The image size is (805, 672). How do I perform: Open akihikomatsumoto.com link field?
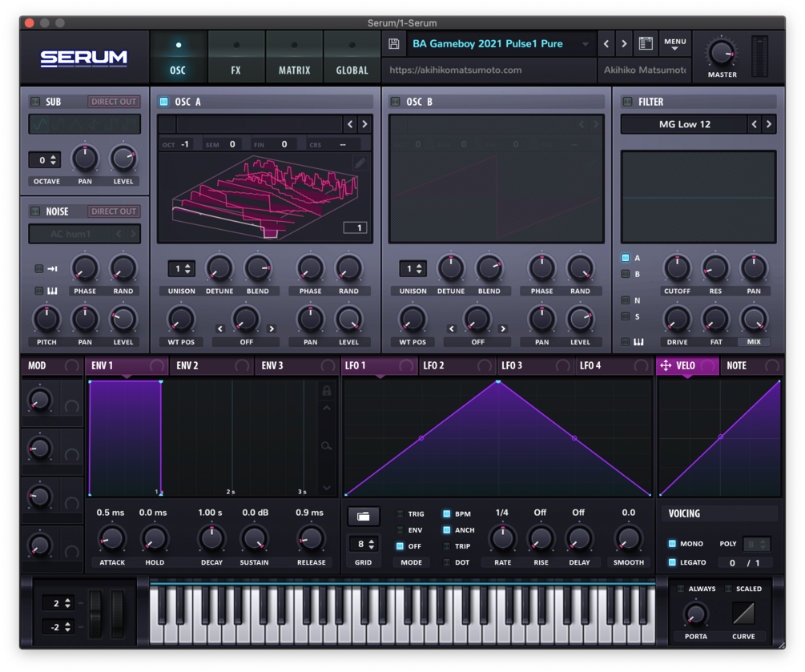click(x=489, y=70)
